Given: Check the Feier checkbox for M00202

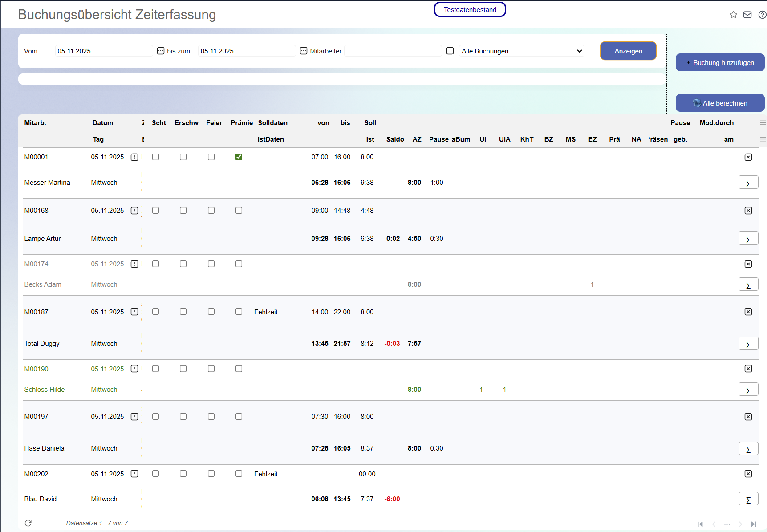Looking at the screenshot, I should click(x=211, y=474).
